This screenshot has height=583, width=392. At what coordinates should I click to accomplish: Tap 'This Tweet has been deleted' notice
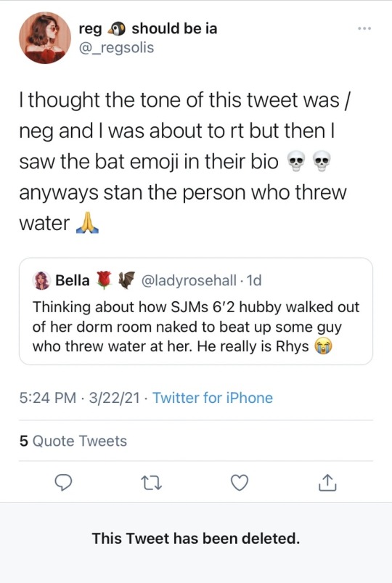[x=195, y=539]
